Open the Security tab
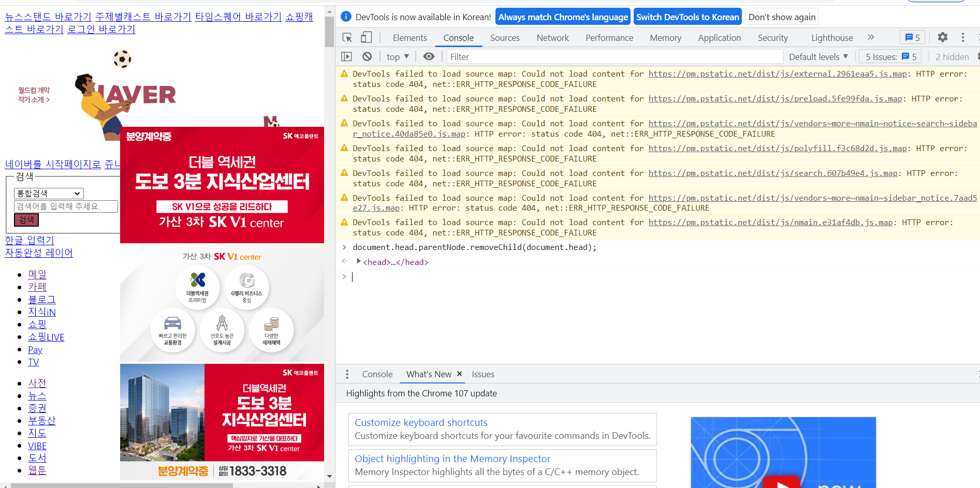Viewport: 980px width, 488px height. click(x=772, y=38)
